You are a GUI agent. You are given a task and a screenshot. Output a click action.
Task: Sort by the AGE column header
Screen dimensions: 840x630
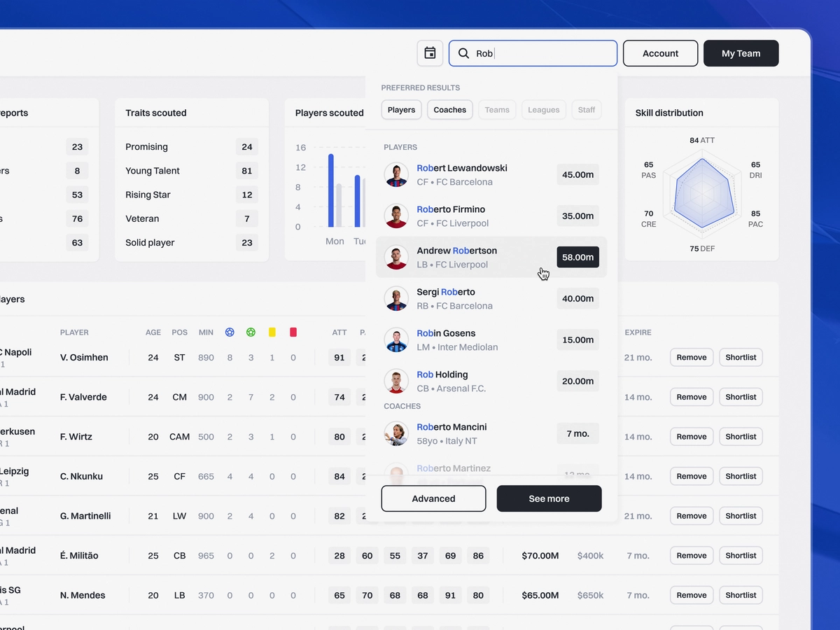coord(153,332)
